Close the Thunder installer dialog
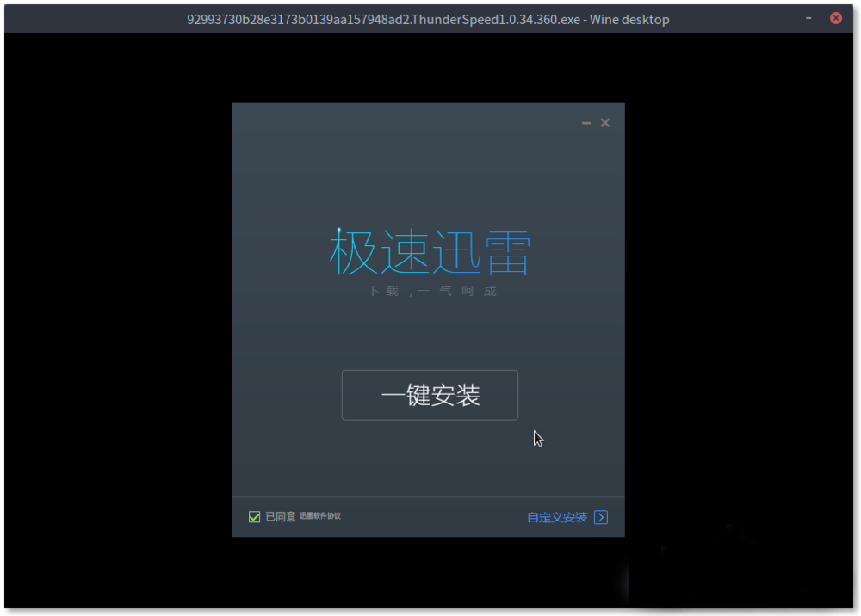 pyautogui.click(x=605, y=123)
